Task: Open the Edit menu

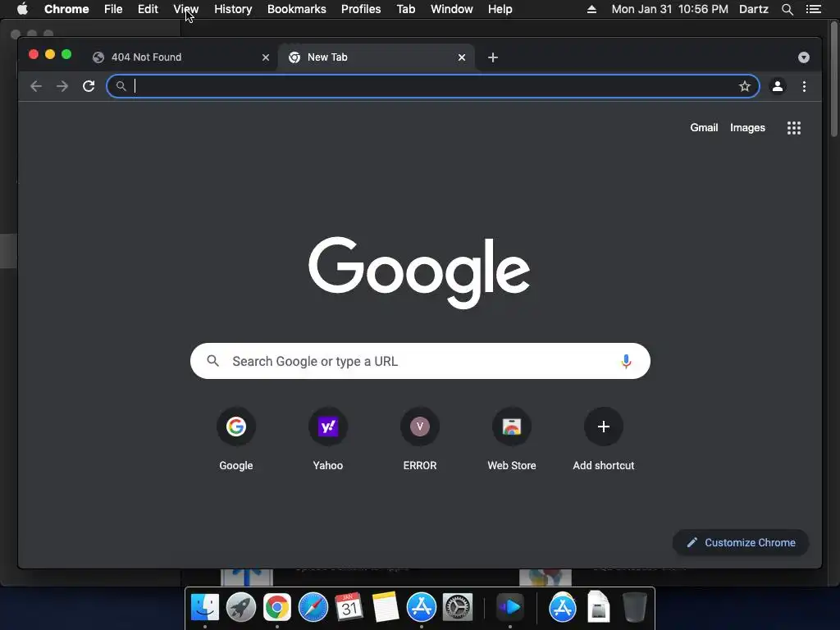Action: coord(148,9)
